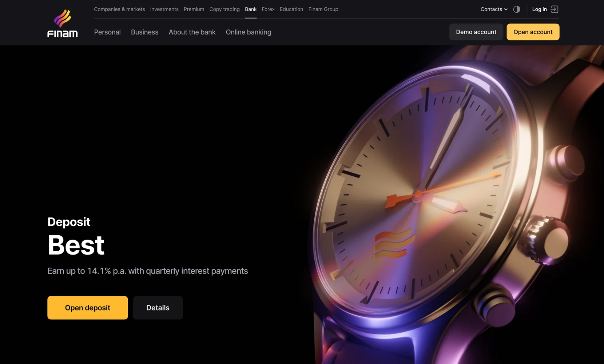Image resolution: width=604 pixels, height=364 pixels.
Task: Click the Demo account button
Action: pos(476,32)
